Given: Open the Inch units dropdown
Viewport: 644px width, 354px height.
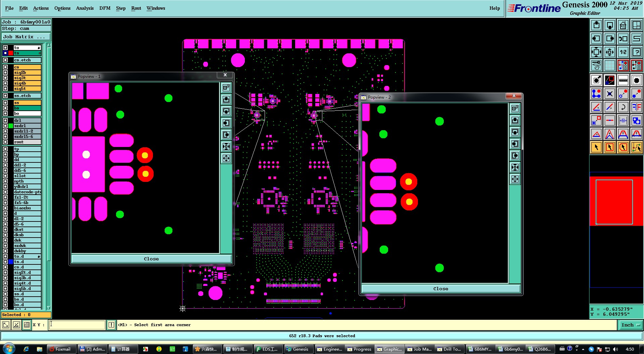Looking at the screenshot, I should (630, 325).
